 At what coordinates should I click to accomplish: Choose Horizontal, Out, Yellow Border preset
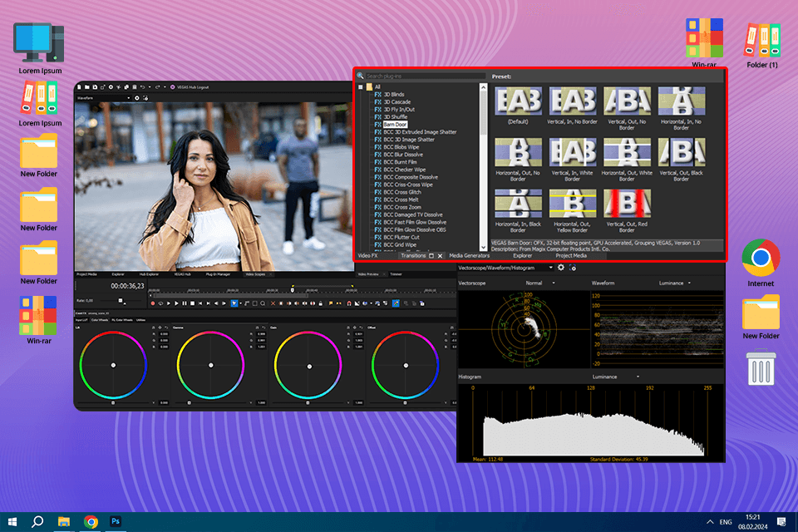pos(573,203)
